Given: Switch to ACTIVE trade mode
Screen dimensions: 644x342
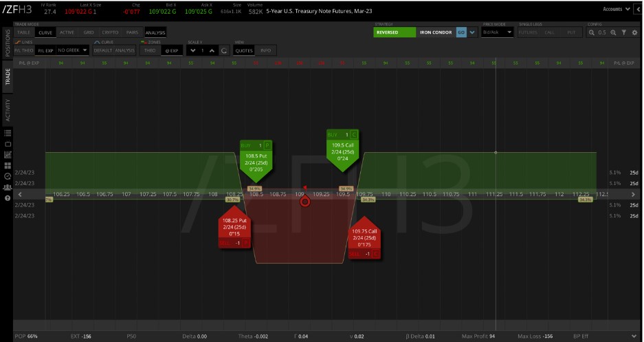Looking at the screenshot, I should click(x=67, y=32).
